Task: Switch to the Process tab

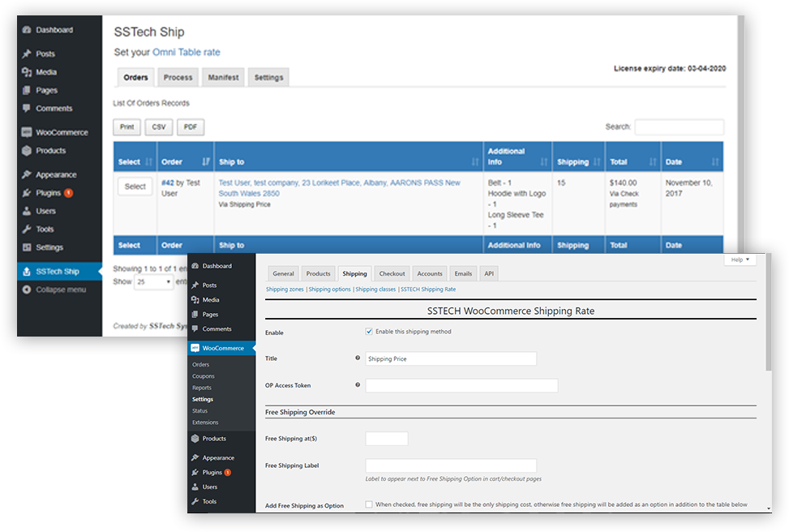Action: pyautogui.click(x=178, y=78)
